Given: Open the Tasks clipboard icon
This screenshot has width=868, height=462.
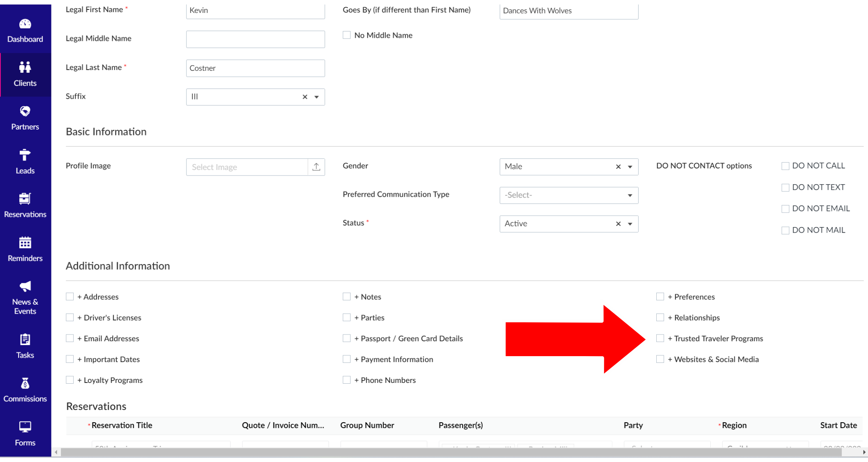Looking at the screenshot, I should pyautogui.click(x=25, y=339).
